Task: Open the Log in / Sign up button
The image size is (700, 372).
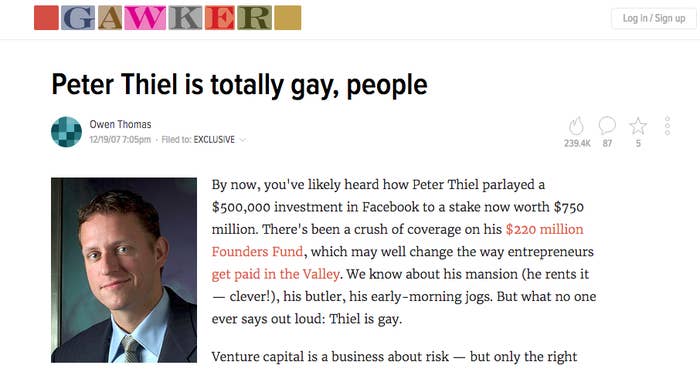Action: pos(654,18)
